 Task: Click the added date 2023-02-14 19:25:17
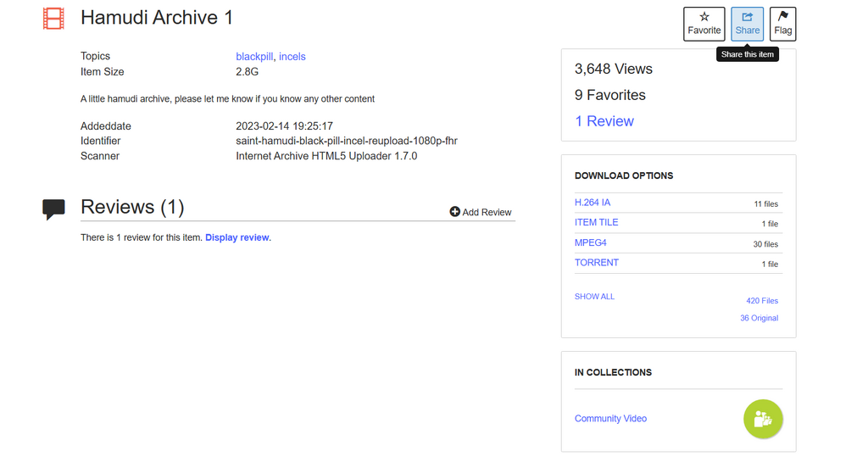(284, 126)
